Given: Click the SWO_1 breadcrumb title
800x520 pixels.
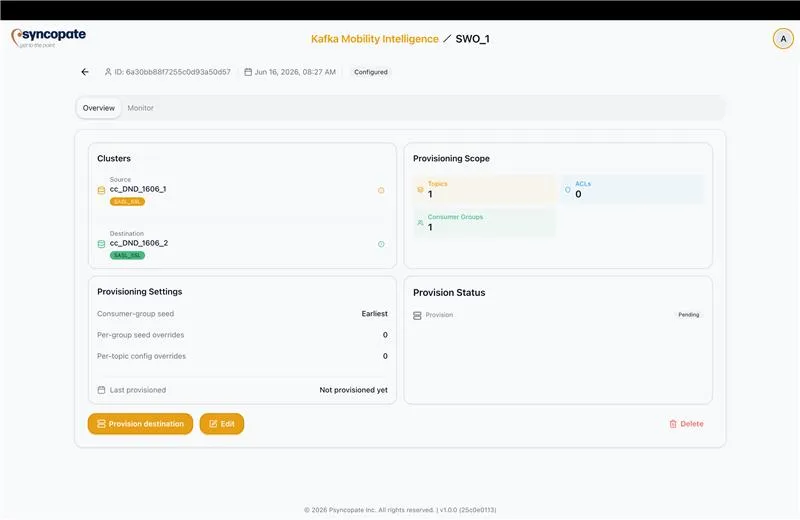Looking at the screenshot, I should coord(472,39).
